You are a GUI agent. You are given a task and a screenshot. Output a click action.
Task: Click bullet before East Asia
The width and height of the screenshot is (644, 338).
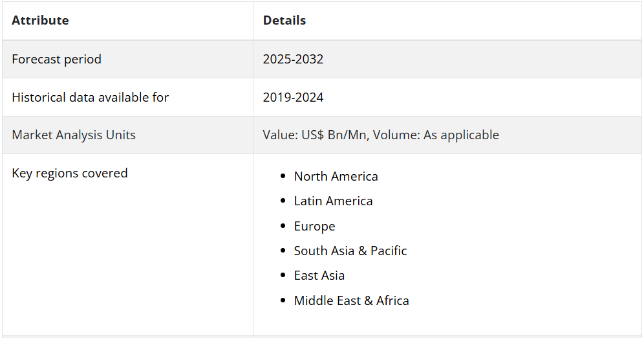(x=283, y=275)
